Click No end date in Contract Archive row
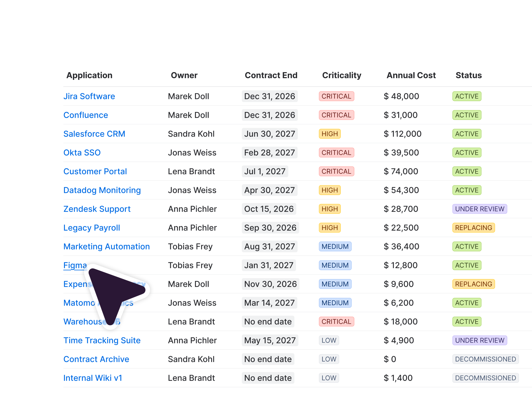This screenshot has height=399, width=532. point(268,359)
